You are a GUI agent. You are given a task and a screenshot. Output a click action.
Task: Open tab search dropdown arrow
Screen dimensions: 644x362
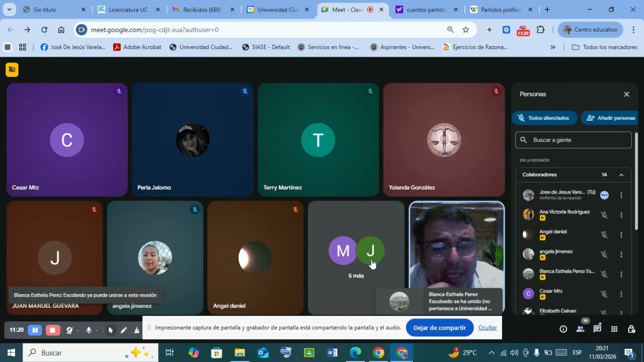click(9, 10)
